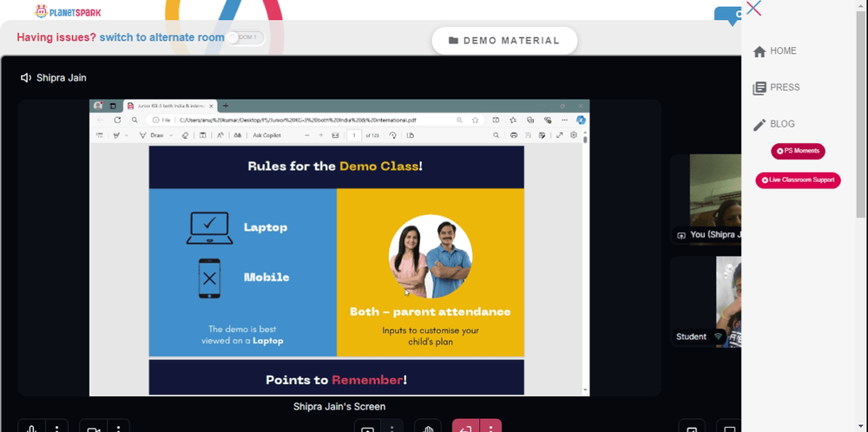Click the split screen icon in shared browser
The height and width of the screenshot is (432, 868).
click(x=496, y=120)
